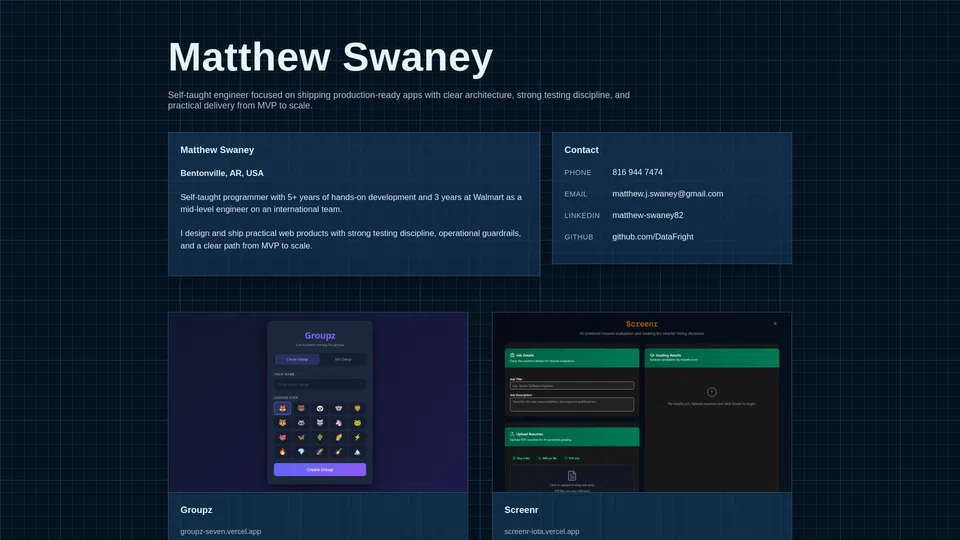This screenshot has width=960, height=540.
Task: Click the matthew.j.swaney@gmail.com email address
Action: 667,194
